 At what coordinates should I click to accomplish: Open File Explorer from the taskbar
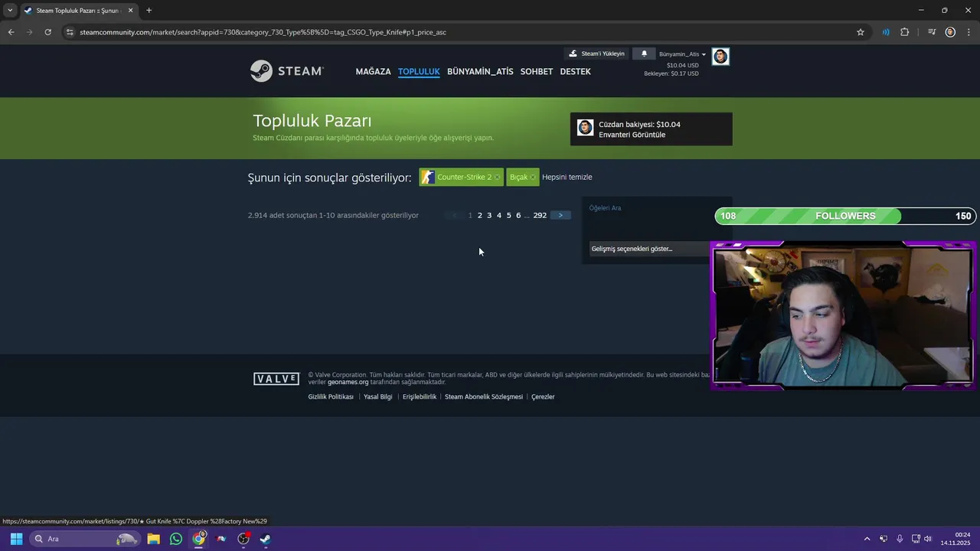point(153,539)
